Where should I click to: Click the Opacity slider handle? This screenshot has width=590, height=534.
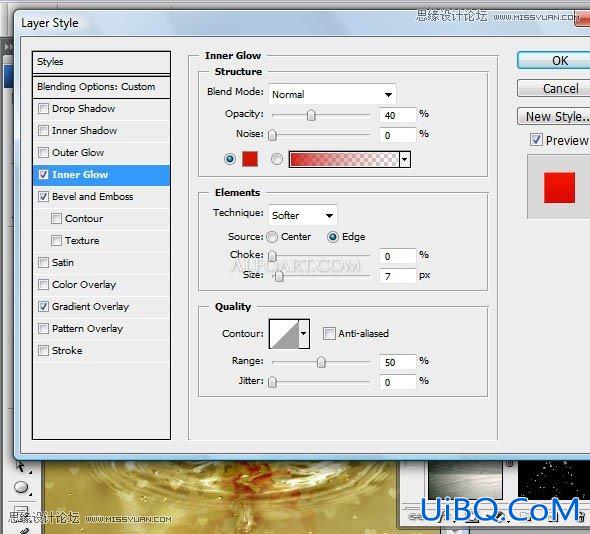tap(311, 115)
